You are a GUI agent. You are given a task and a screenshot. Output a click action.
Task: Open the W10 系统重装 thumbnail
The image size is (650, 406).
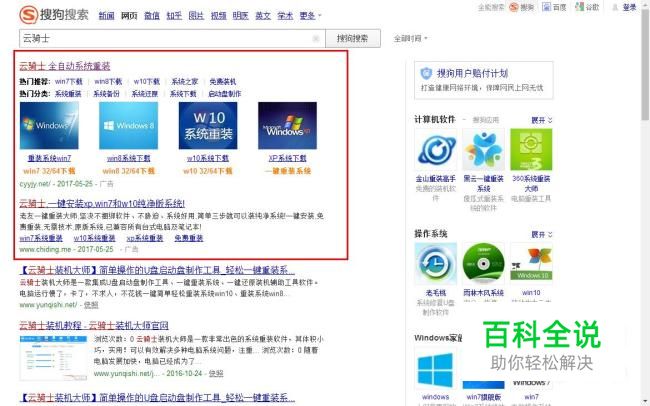point(208,125)
